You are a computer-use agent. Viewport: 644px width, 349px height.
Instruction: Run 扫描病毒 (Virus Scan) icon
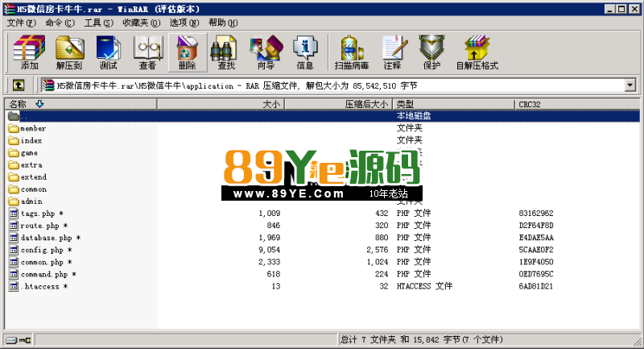point(351,52)
